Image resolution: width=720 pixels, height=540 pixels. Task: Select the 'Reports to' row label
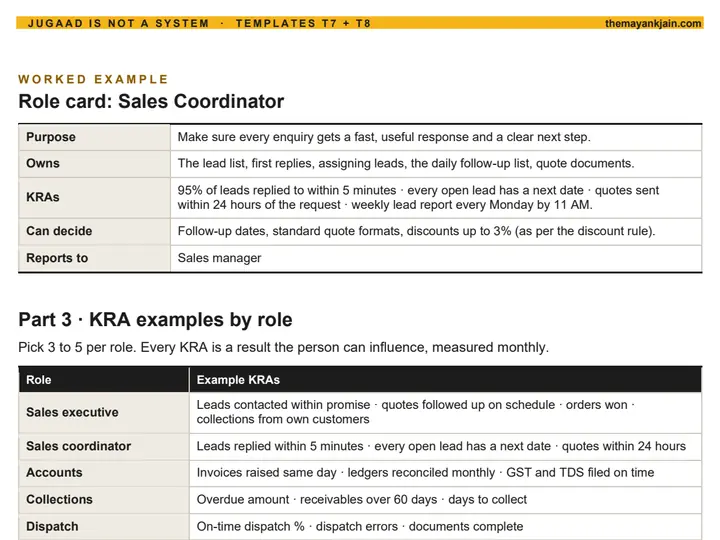coord(57,258)
